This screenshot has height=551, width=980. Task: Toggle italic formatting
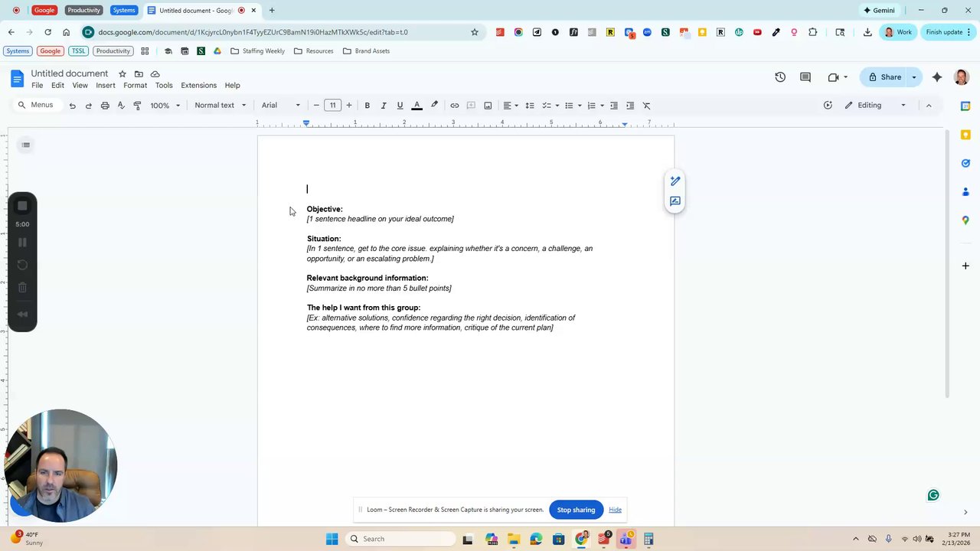pyautogui.click(x=384, y=106)
